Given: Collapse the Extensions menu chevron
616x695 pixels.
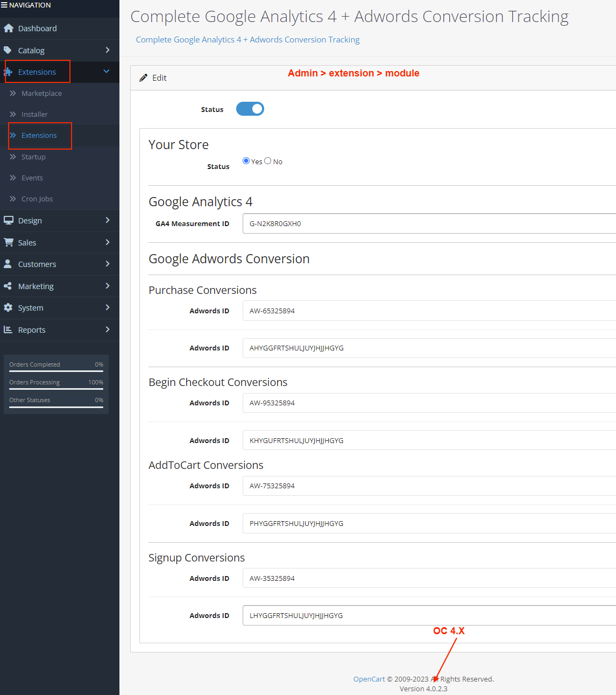Looking at the screenshot, I should 107,72.
